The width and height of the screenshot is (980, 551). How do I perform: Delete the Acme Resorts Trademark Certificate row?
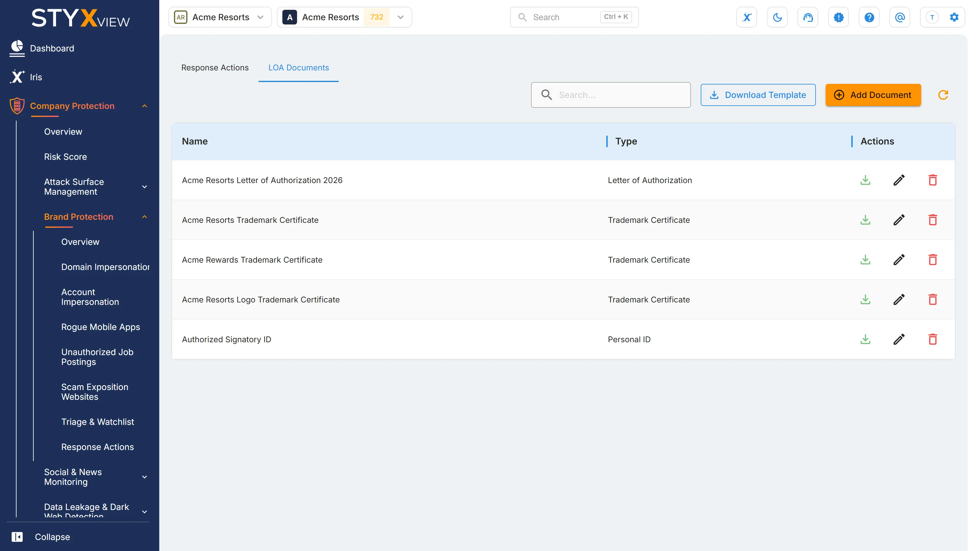[x=933, y=220]
